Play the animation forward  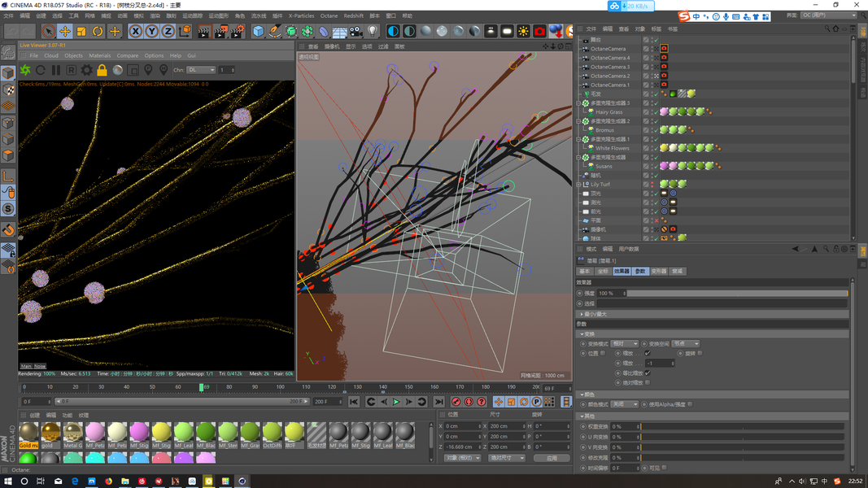pos(396,403)
